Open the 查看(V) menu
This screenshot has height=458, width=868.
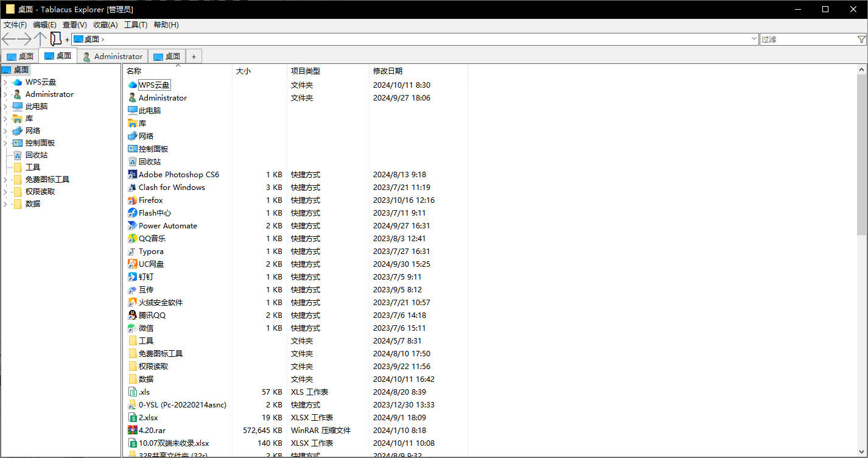(x=75, y=25)
